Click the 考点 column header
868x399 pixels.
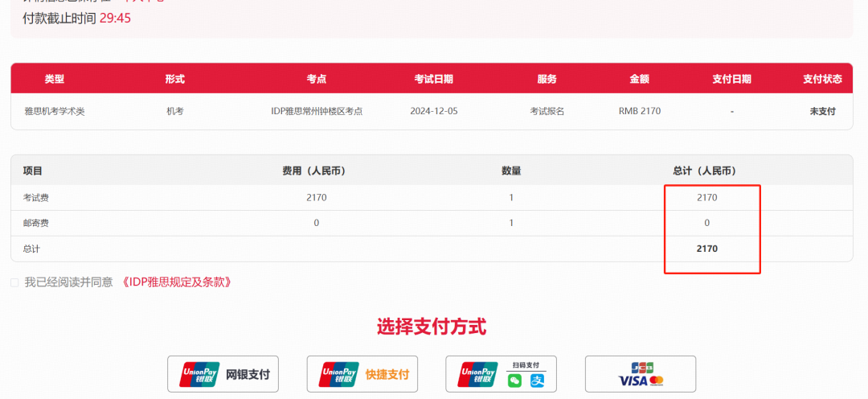[317, 79]
